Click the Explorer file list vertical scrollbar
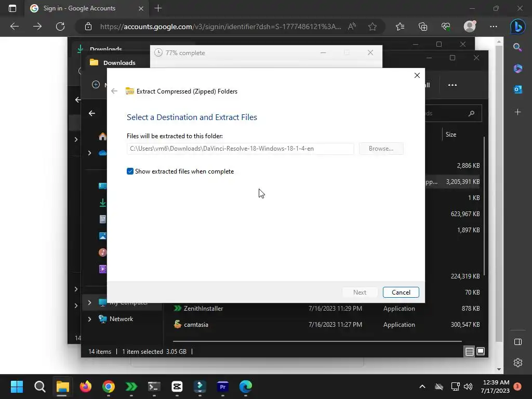The height and width of the screenshot is (399, 532). [x=484, y=206]
